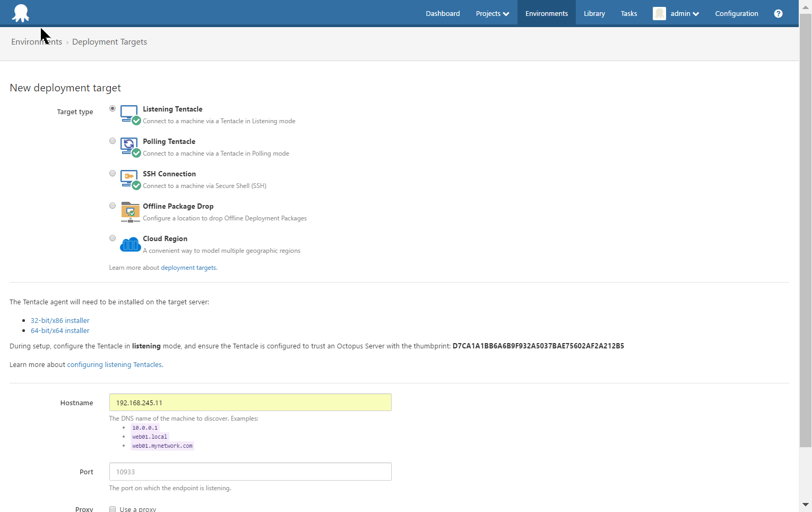Click the scrollbar down arrow

click(x=806, y=505)
